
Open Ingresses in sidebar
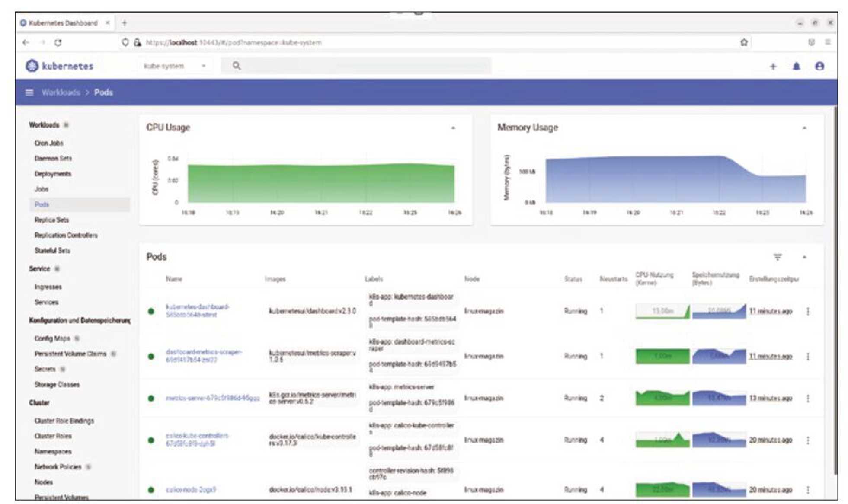[x=48, y=287]
